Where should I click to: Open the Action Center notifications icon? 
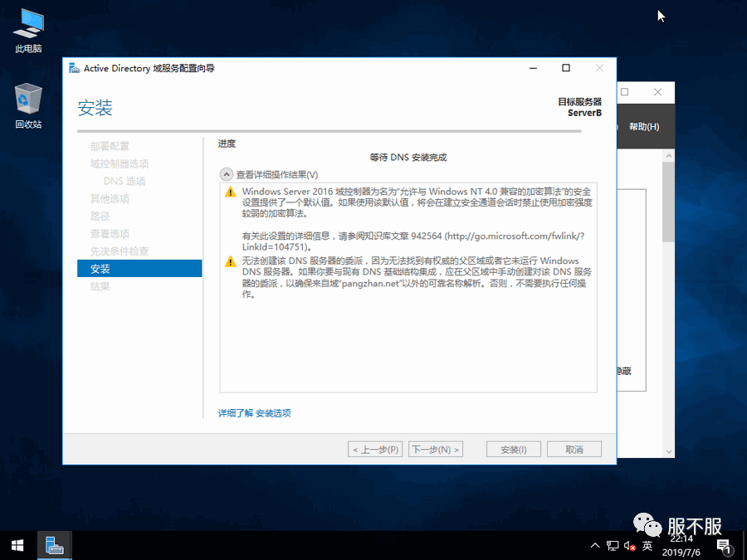pos(724,546)
